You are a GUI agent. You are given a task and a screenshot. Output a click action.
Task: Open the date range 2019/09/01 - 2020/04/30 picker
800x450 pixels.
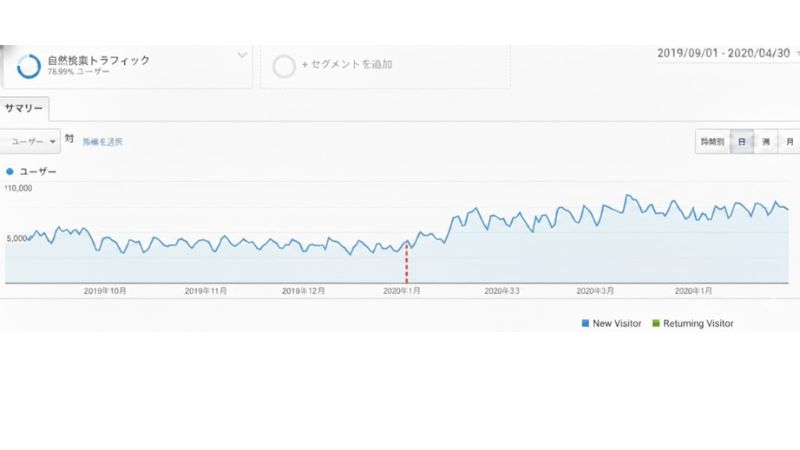pos(727,54)
